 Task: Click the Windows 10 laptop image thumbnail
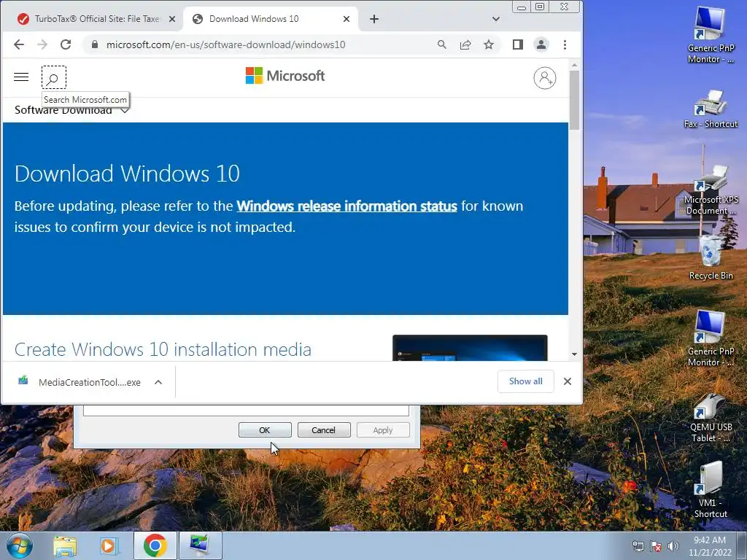(x=470, y=348)
